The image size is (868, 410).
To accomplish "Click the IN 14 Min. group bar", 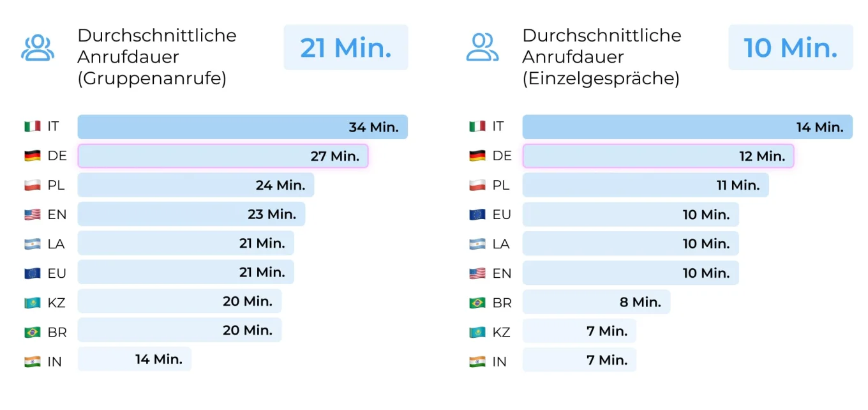I will point(135,359).
